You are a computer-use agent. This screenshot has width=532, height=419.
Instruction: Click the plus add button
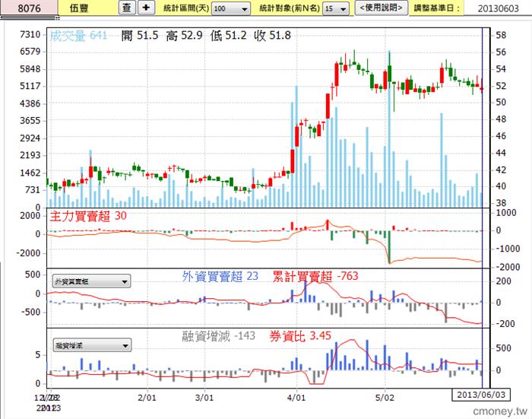point(146,8)
